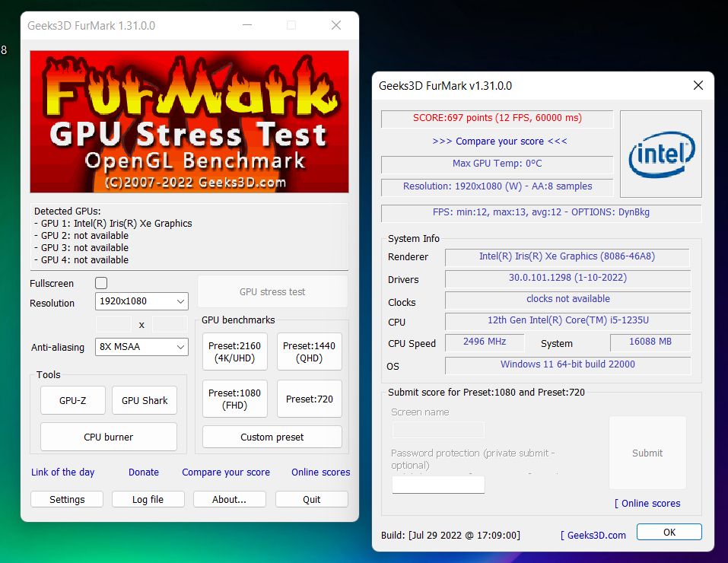Open the Anti-aliasing 8X MSAA dropdown

(x=141, y=346)
